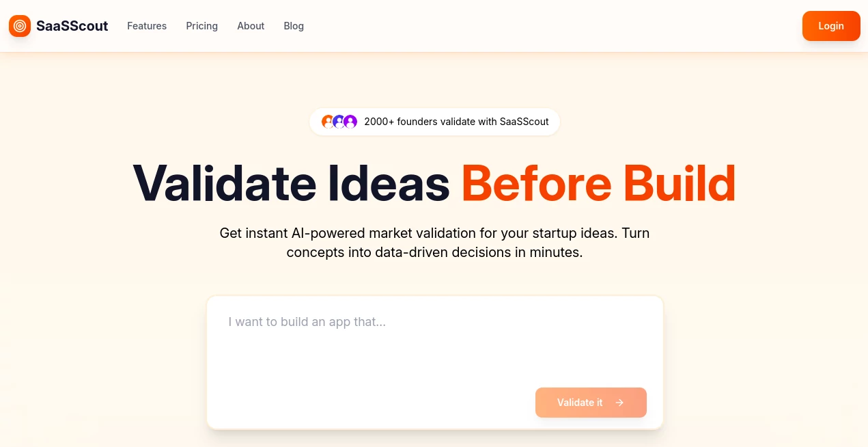Image resolution: width=868 pixels, height=447 pixels.
Task: View the Blog from the navbar
Action: point(294,26)
